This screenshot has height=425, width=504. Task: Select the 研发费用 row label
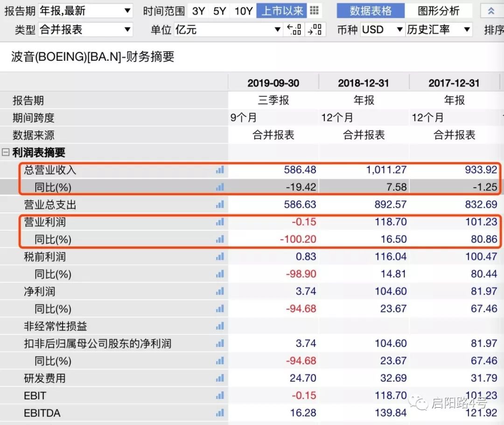[x=45, y=378]
